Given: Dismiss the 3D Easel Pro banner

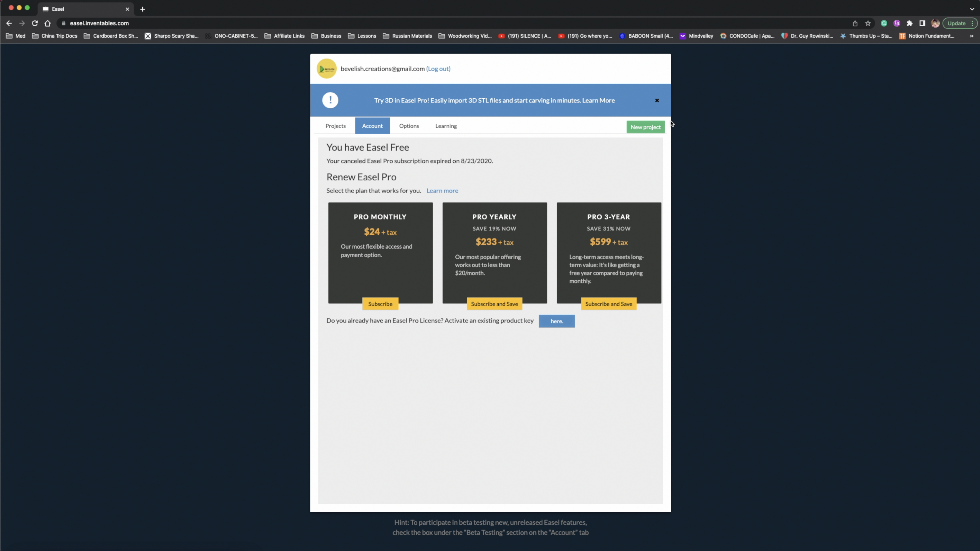Looking at the screenshot, I should coord(657,100).
